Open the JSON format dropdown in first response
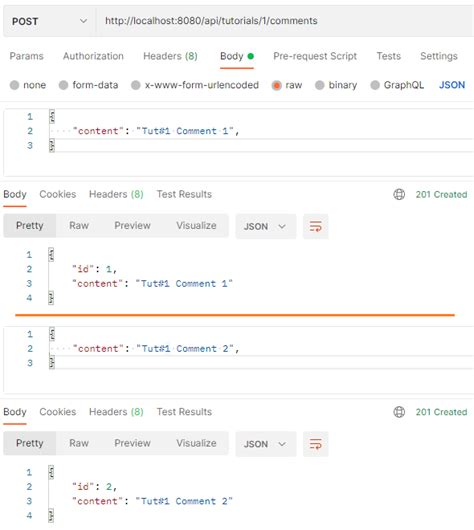Viewport: 474px width, 530px height. point(266,226)
